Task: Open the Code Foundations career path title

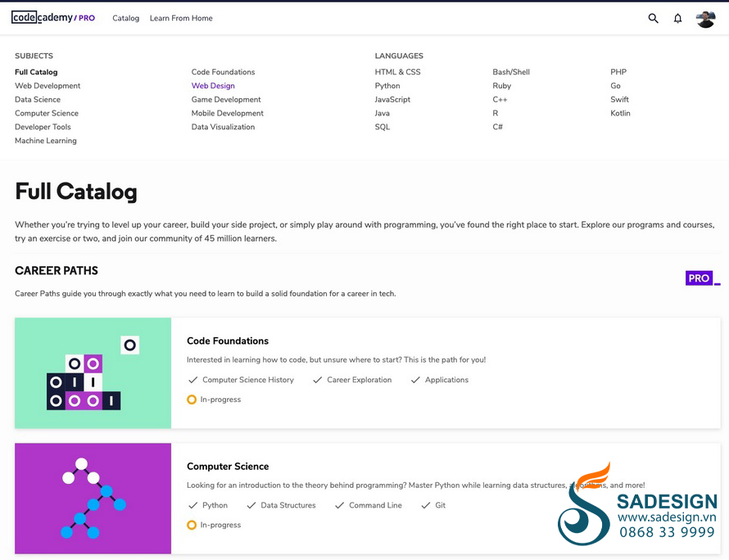Action: [228, 341]
